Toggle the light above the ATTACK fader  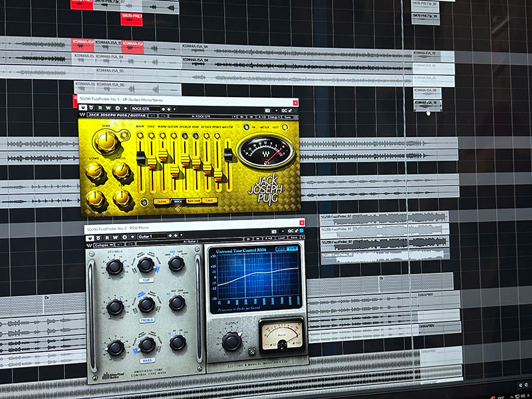click(x=206, y=136)
